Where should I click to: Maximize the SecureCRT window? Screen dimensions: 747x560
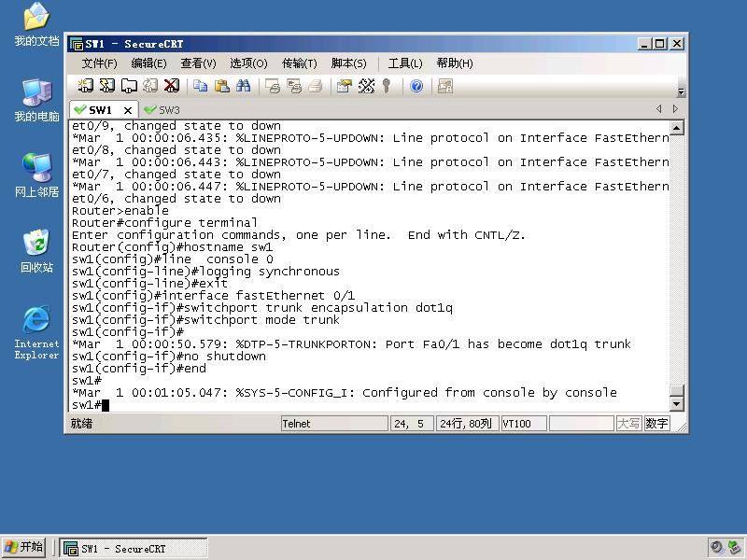(660, 44)
